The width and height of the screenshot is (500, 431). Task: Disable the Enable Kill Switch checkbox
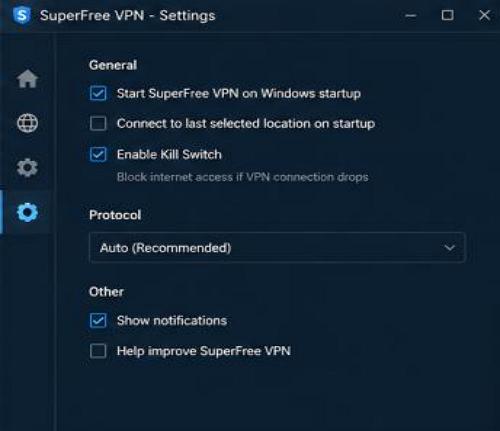point(98,154)
